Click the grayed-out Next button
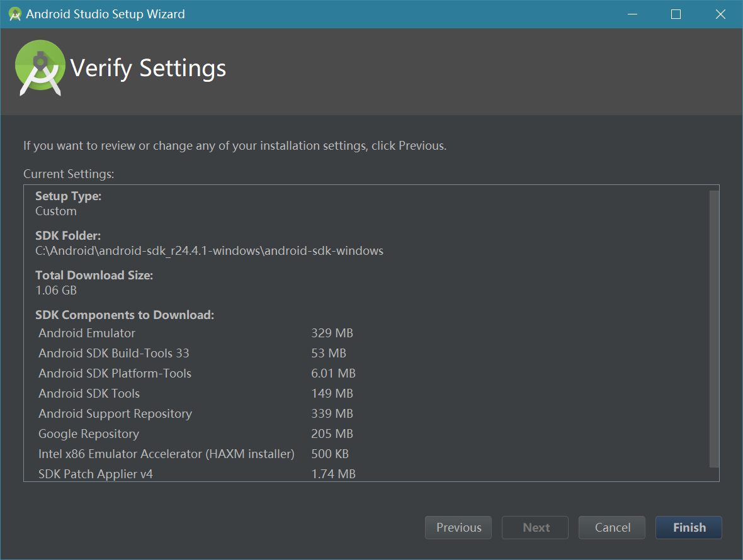This screenshot has height=560, width=743. 535,528
